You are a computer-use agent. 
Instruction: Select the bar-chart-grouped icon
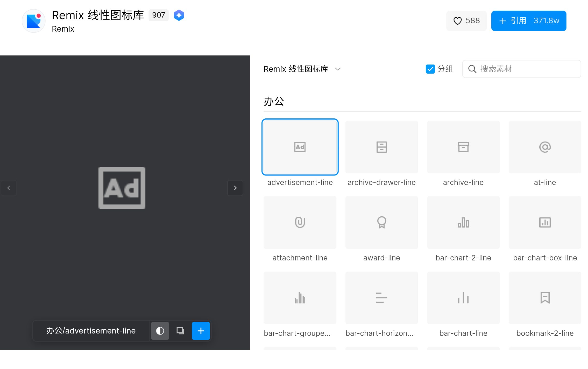pyautogui.click(x=300, y=298)
